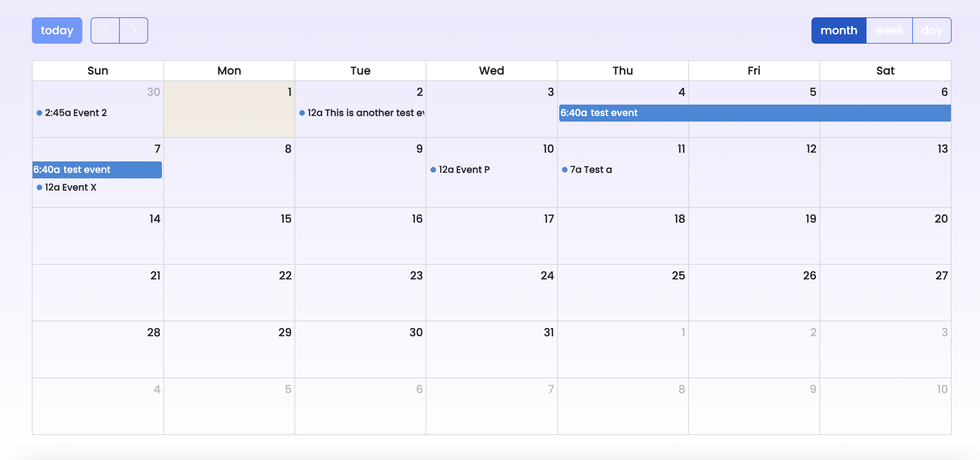This screenshot has height=460, width=980.
Task: Click the Sun column header
Action: [98, 71]
